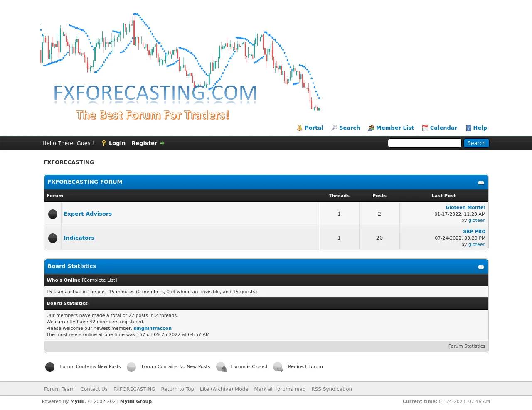
Task: Click the Redirect Forum legend icon
Action: click(278, 367)
